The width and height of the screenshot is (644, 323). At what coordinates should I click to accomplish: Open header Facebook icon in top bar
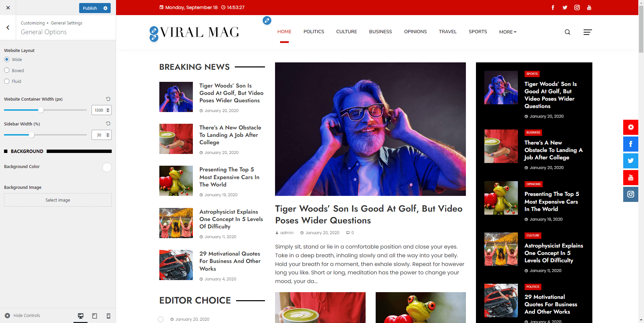click(553, 7)
